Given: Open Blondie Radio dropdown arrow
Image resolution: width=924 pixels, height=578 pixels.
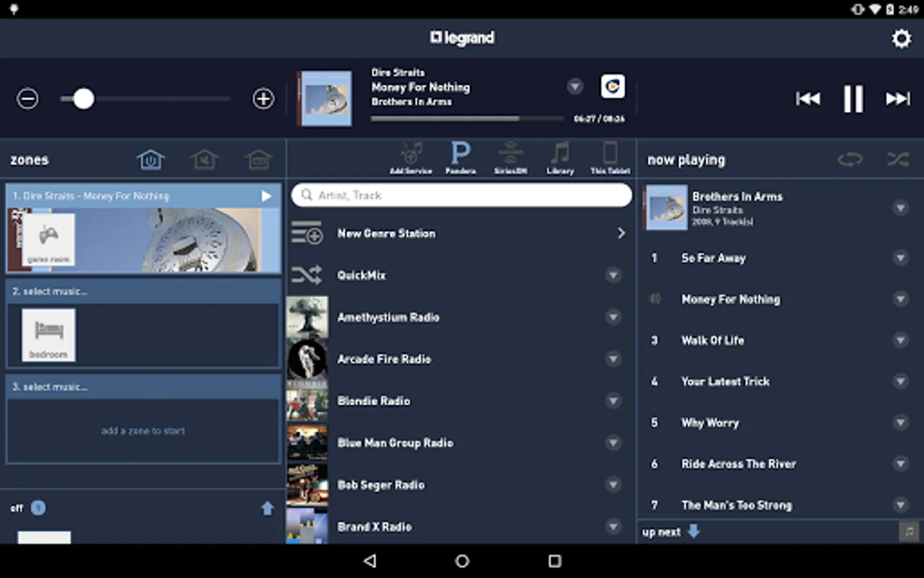Looking at the screenshot, I should click(x=613, y=401).
